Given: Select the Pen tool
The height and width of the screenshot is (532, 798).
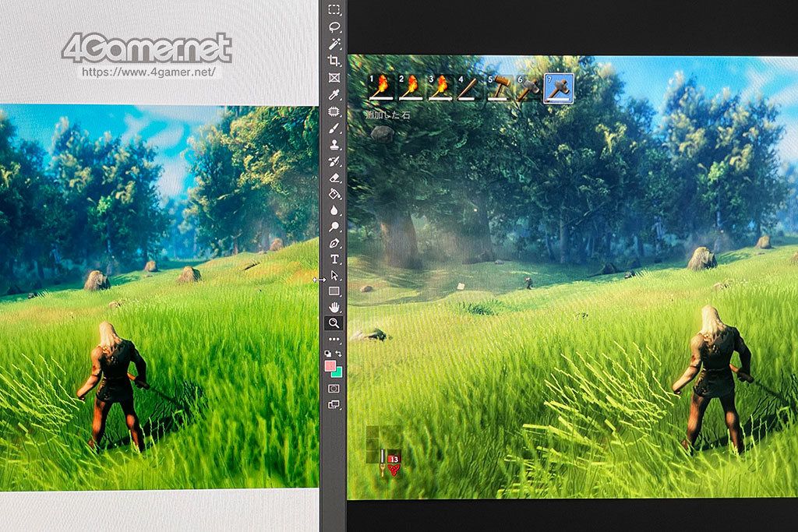Looking at the screenshot, I should 334,243.
